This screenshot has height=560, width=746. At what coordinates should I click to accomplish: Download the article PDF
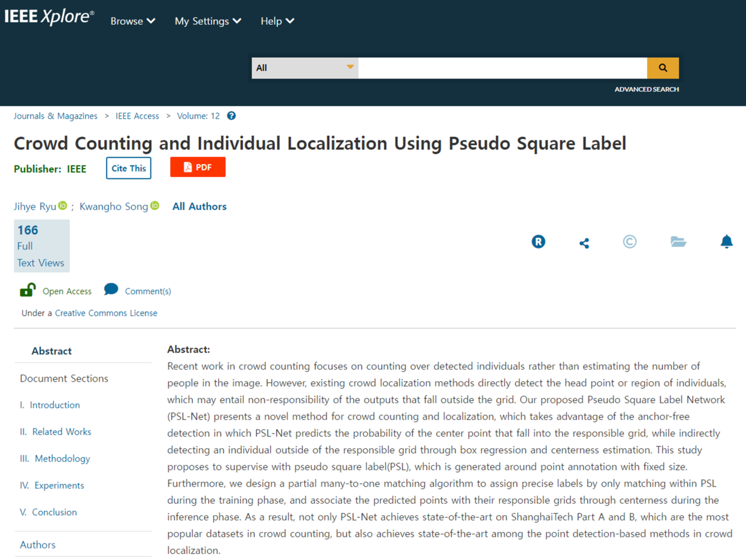point(198,167)
